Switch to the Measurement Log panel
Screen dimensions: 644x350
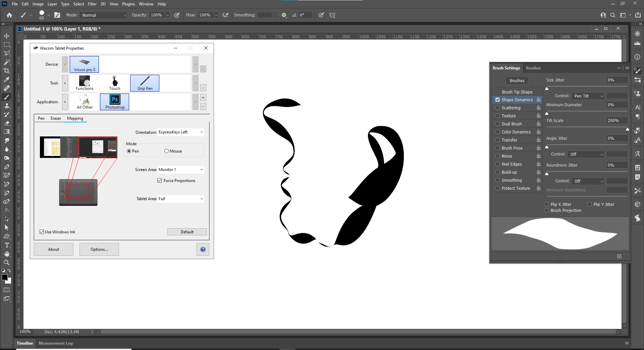55,343
